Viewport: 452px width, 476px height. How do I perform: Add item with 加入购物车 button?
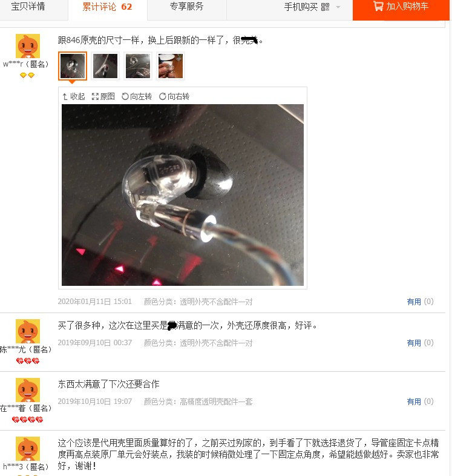click(x=401, y=7)
